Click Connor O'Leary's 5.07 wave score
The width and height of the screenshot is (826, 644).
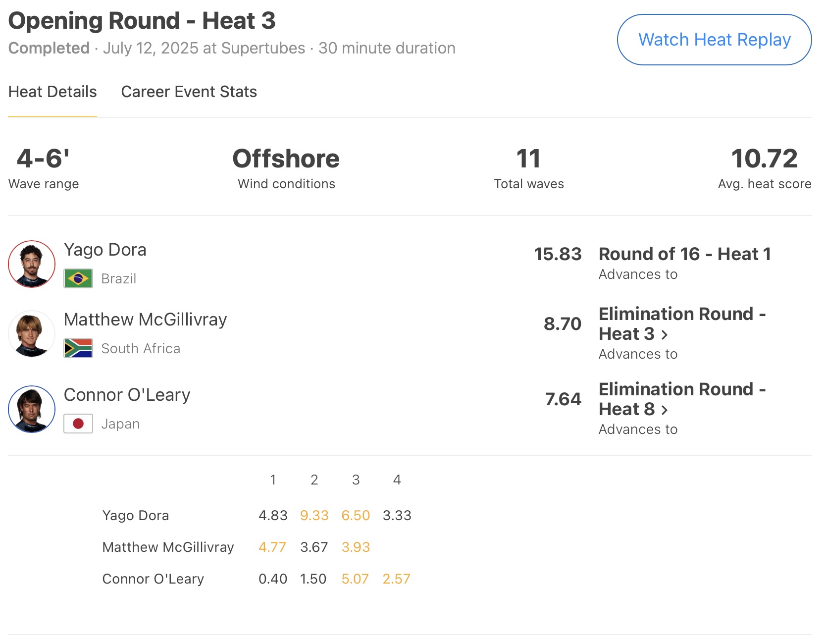pos(355,579)
